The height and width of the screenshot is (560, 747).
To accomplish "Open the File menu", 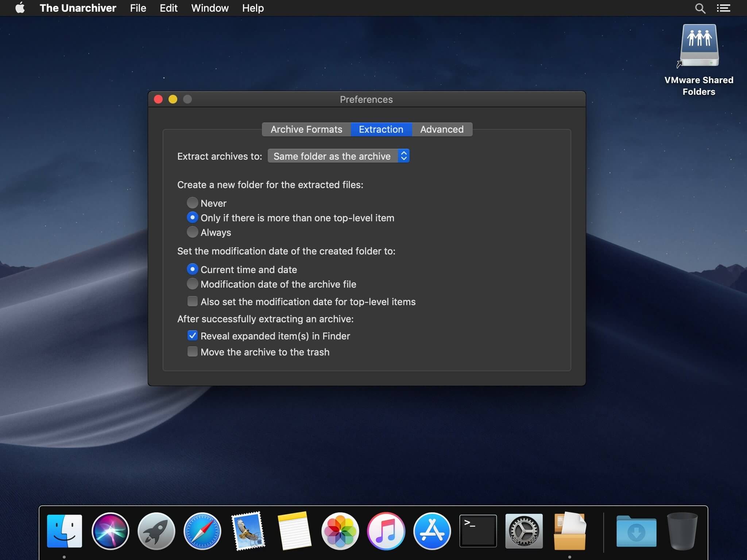I will tap(138, 8).
